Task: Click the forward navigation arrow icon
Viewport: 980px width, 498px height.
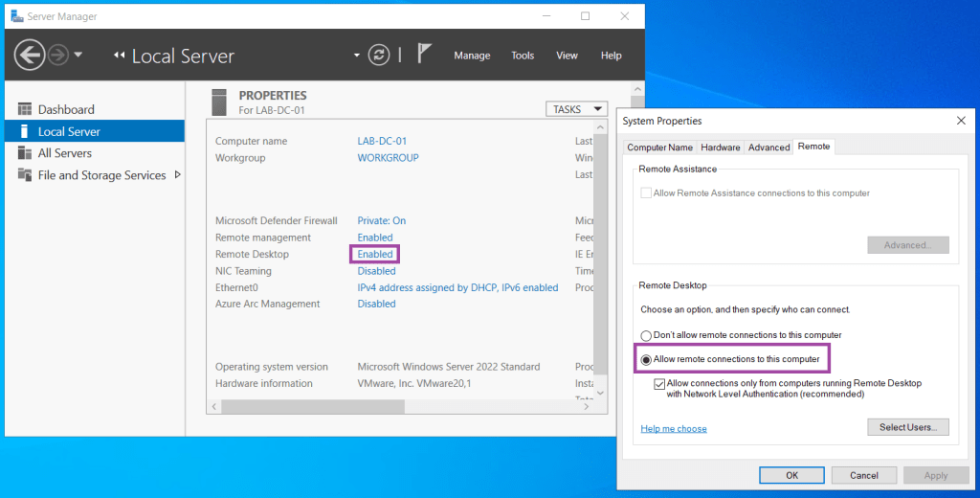Action: [x=58, y=56]
